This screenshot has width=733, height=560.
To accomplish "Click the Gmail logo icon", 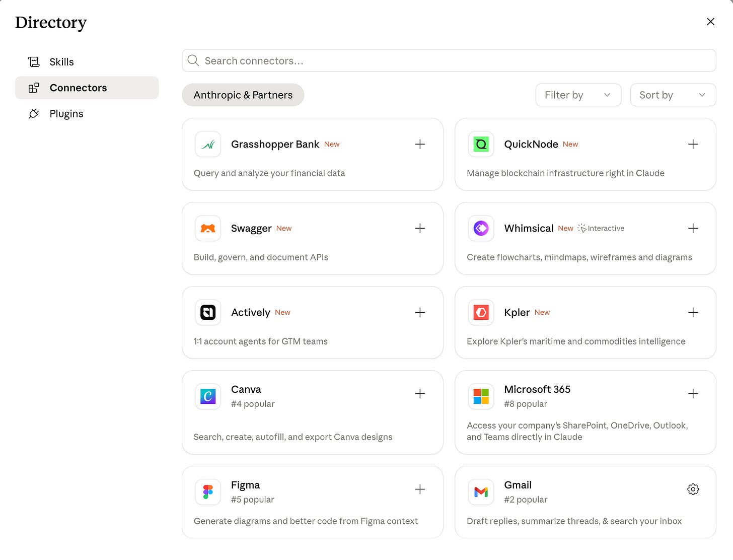I will click(x=481, y=492).
